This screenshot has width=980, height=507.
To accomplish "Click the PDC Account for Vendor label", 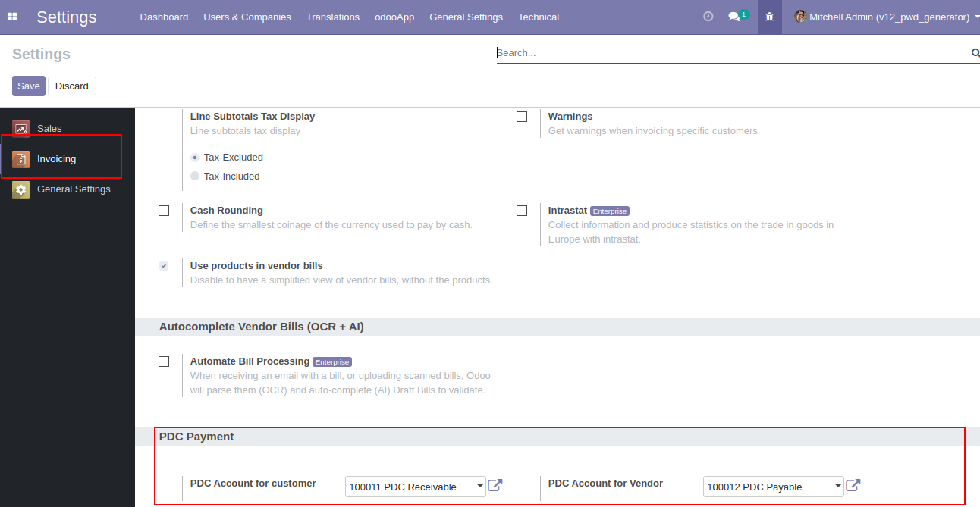I will 606,484.
